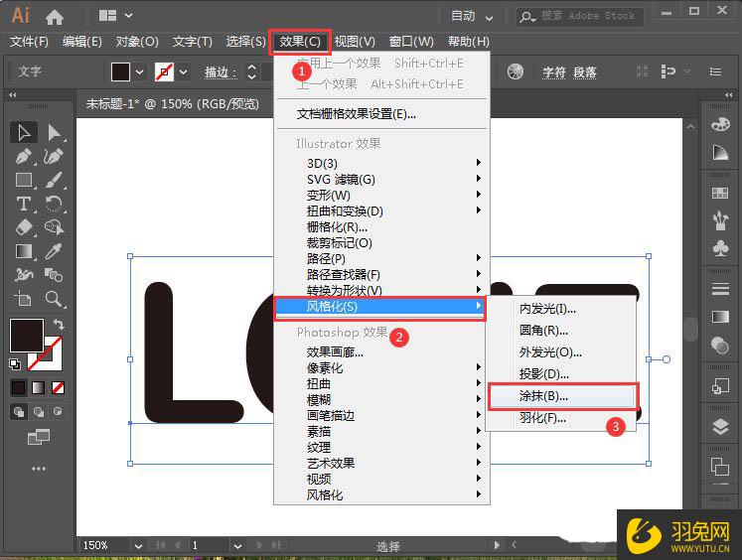
Task: Select the Shape Builder tool
Action: pyautogui.click(x=54, y=227)
